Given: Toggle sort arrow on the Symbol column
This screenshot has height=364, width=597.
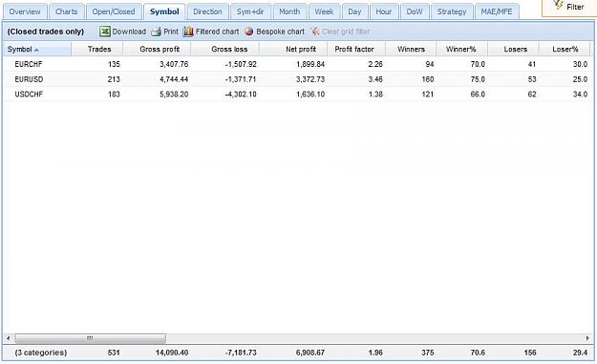Looking at the screenshot, I should (x=36, y=50).
